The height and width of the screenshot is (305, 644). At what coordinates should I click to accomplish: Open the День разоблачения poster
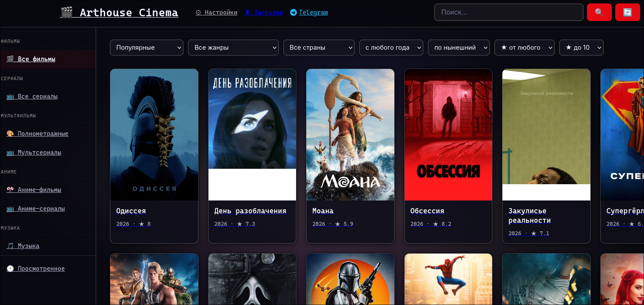point(252,135)
